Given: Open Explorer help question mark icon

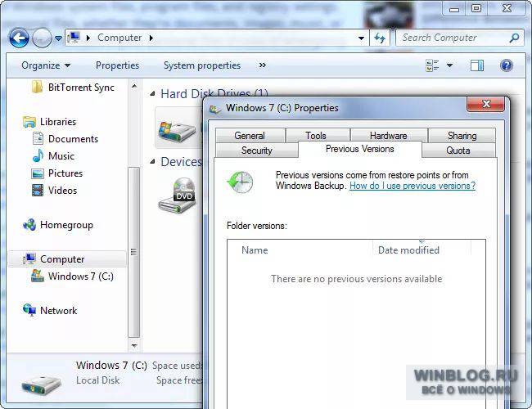Looking at the screenshot, I should (x=506, y=65).
